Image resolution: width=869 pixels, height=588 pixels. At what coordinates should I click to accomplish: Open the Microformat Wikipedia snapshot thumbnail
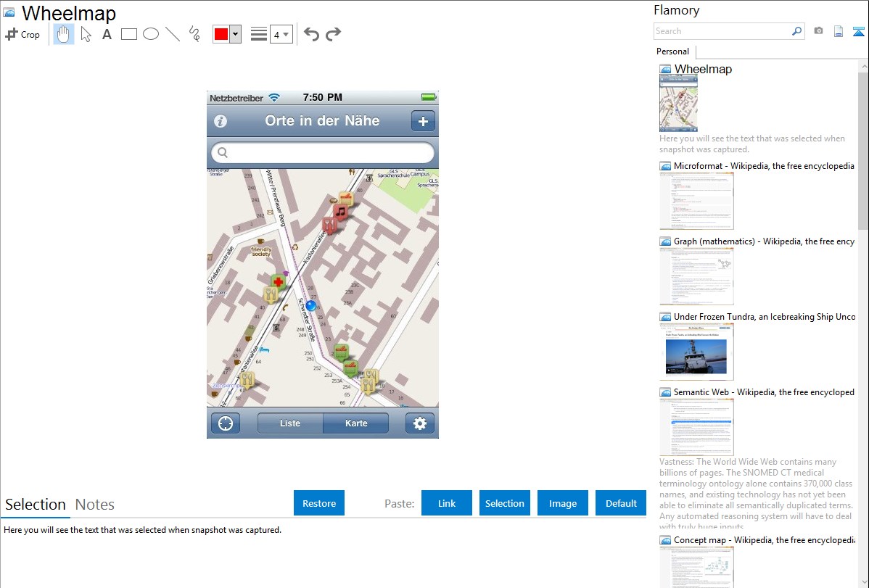click(696, 201)
